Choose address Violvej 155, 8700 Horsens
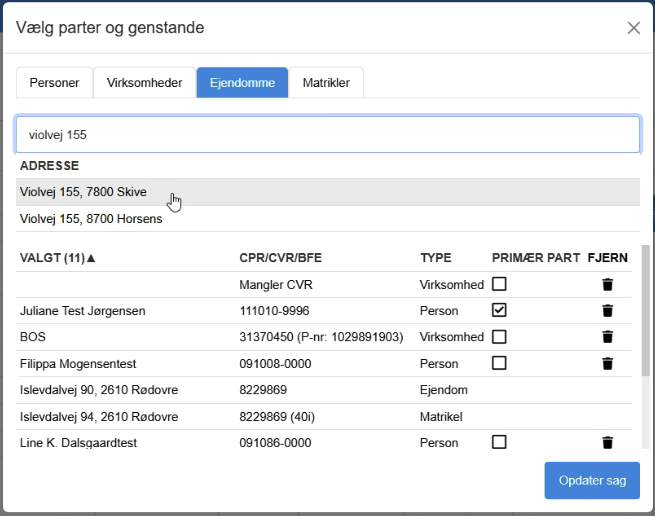 point(91,219)
